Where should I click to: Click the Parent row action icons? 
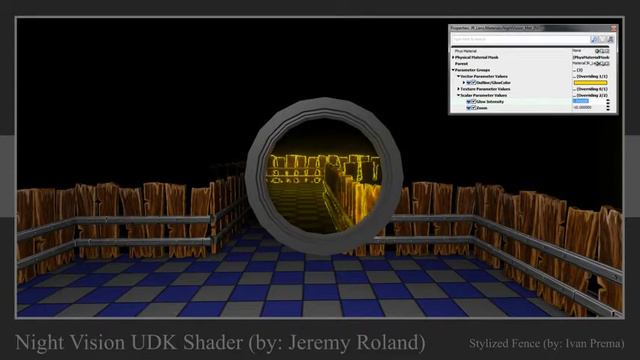602,64
